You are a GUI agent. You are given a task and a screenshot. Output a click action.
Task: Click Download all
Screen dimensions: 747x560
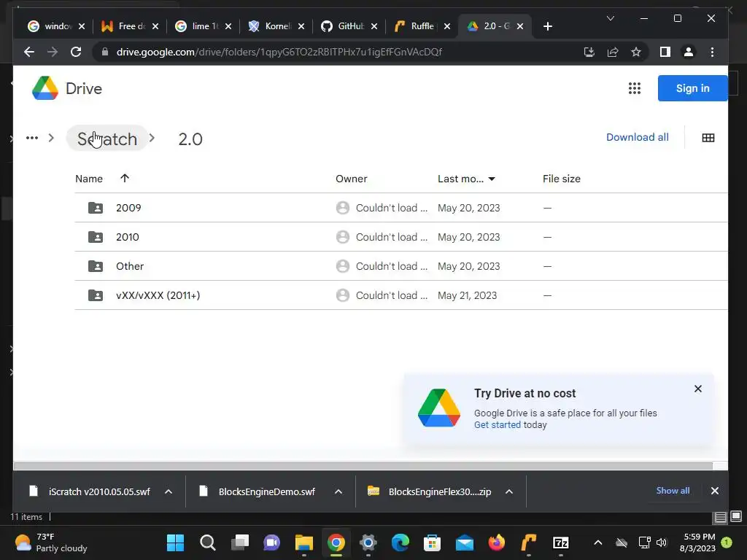point(637,137)
